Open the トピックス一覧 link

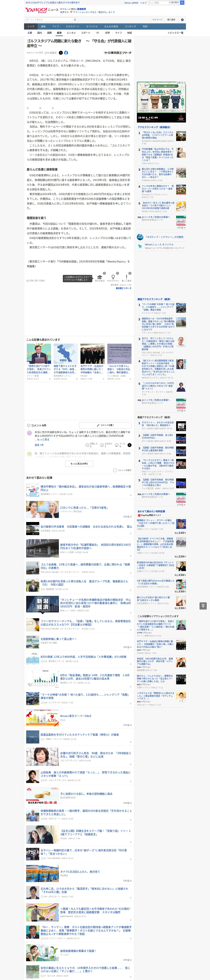point(176,33)
